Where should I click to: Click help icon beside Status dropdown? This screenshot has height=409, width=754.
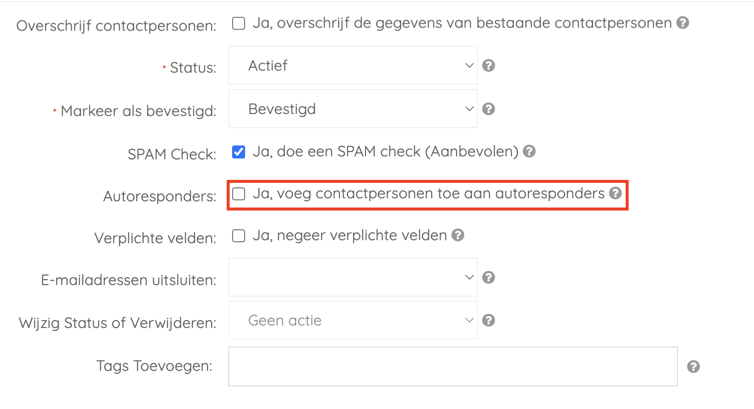(x=489, y=65)
